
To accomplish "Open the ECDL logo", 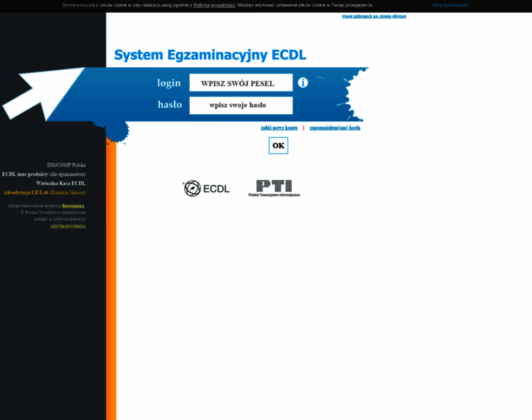I will pos(206,188).
